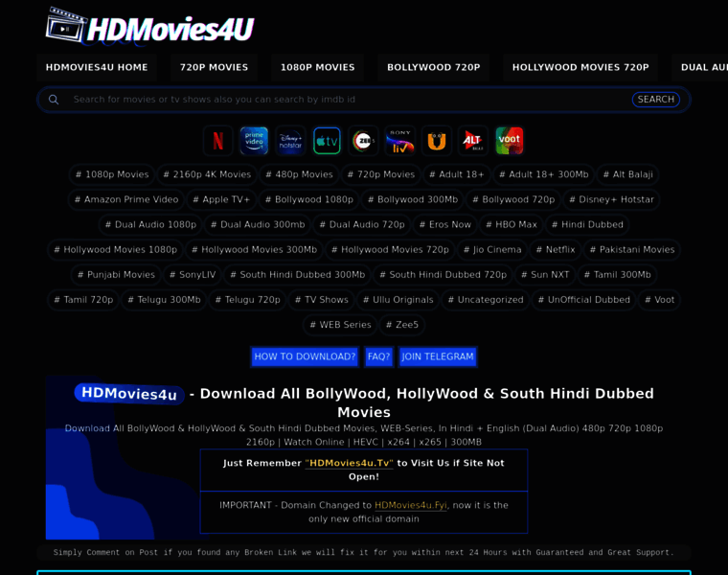Click the HDMovies4U logo

[x=150, y=27]
